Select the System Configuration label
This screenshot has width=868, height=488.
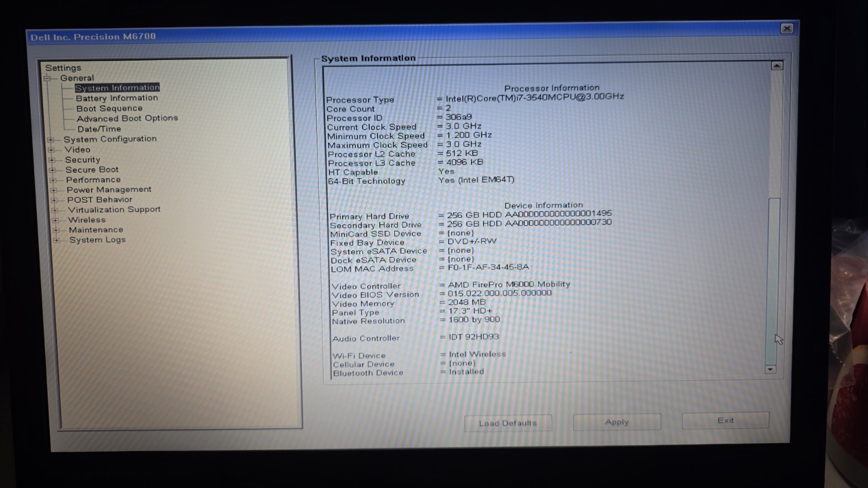click(110, 139)
